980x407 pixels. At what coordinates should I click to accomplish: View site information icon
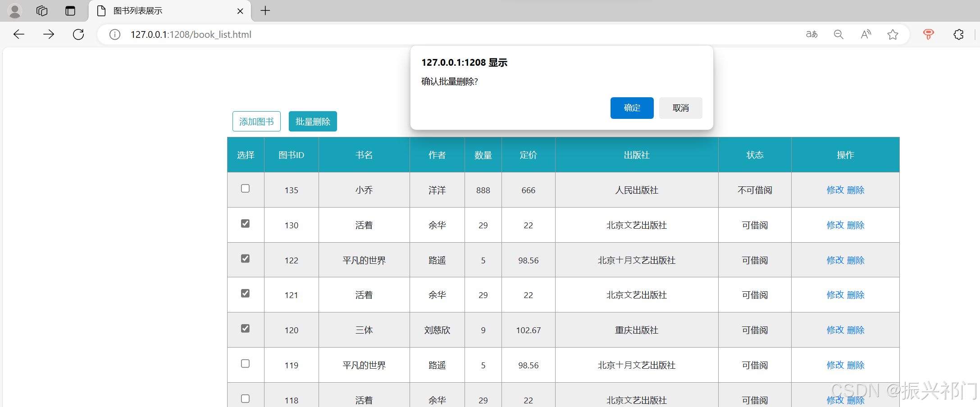pos(115,35)
